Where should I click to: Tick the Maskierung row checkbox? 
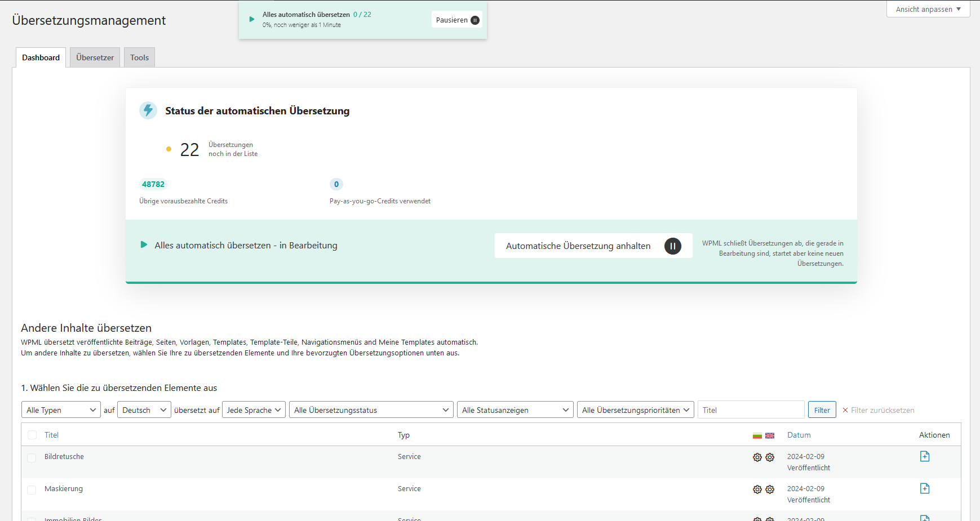click(x=32, y=490)
